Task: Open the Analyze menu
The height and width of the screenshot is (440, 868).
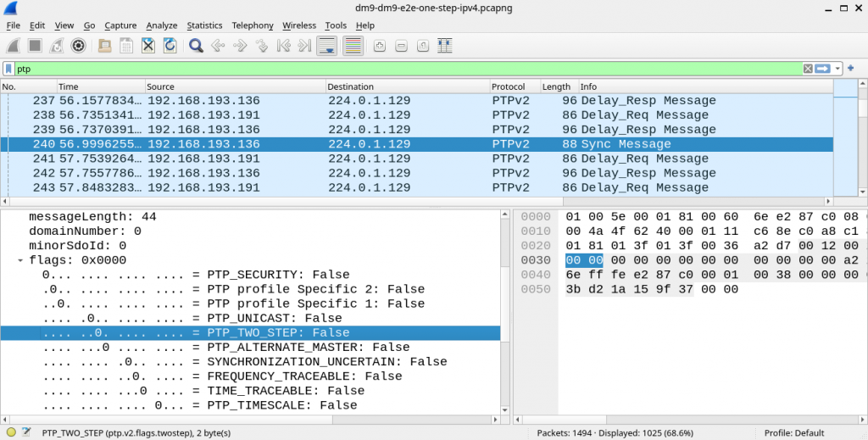Action: pyautogui.click(x=162, y=25)
